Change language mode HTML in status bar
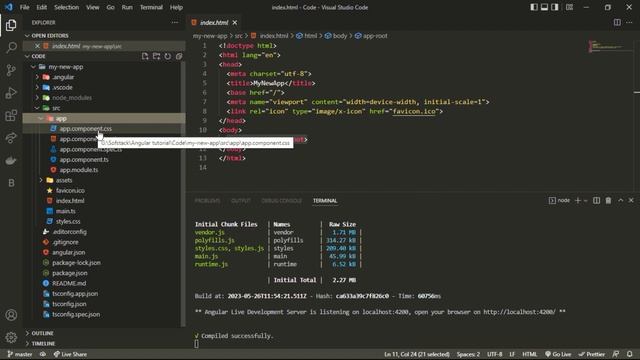This screenshot has width=640, height=360. tap(530, 354)
